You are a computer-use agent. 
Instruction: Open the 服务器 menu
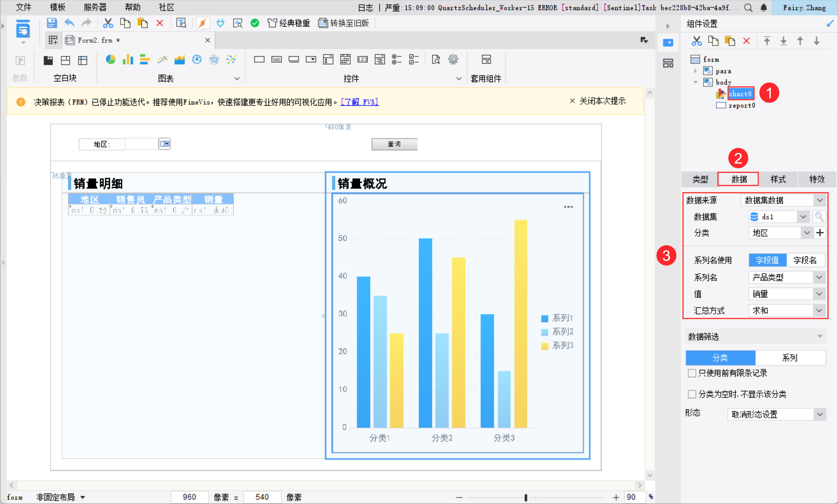(x=95, y=7)
